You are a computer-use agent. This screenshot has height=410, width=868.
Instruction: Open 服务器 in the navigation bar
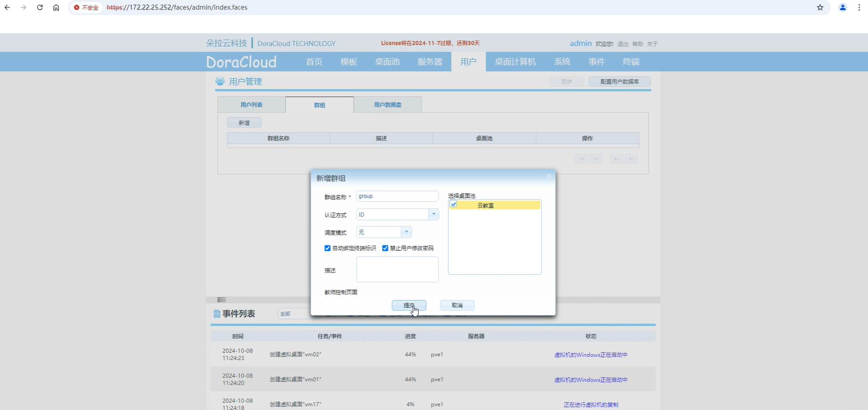click(430, 62)
